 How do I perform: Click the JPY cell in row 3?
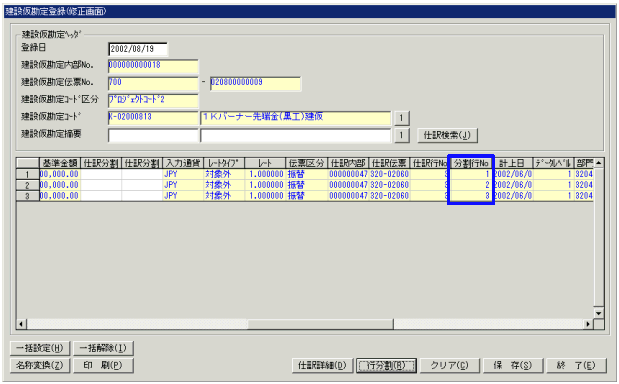click(x=183, y=196)
